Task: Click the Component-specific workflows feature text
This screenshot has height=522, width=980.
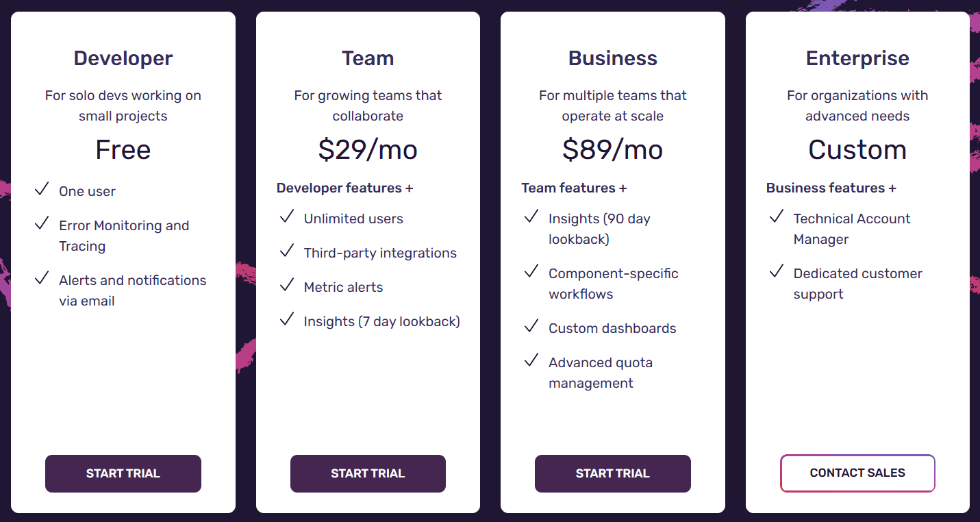Action: (614, 284)
